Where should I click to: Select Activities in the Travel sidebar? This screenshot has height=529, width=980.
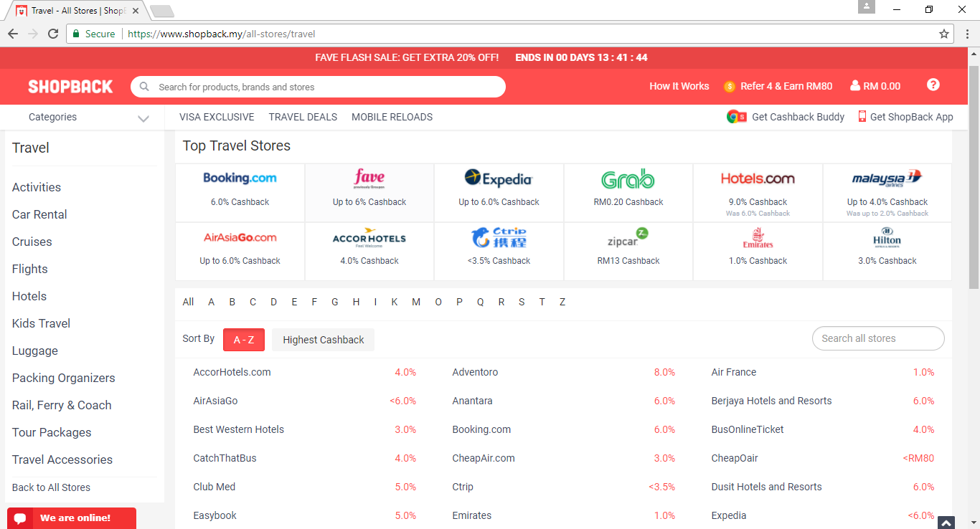point(37,187)
